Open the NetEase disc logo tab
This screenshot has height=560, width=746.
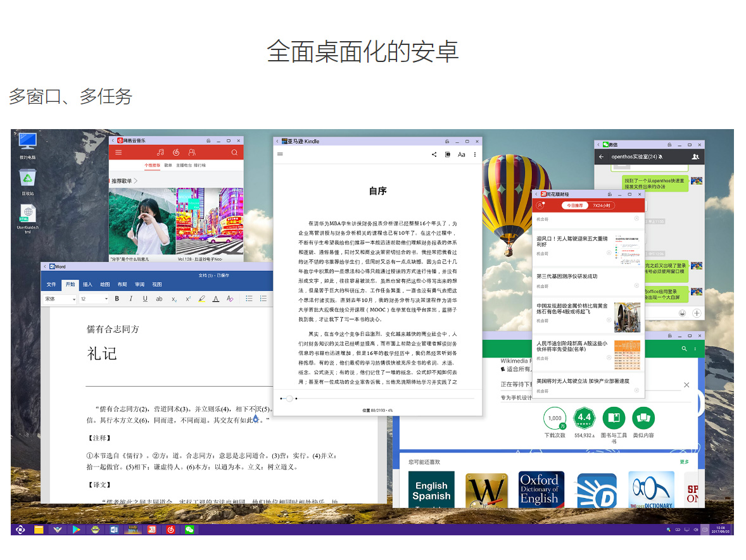point(176,152)
